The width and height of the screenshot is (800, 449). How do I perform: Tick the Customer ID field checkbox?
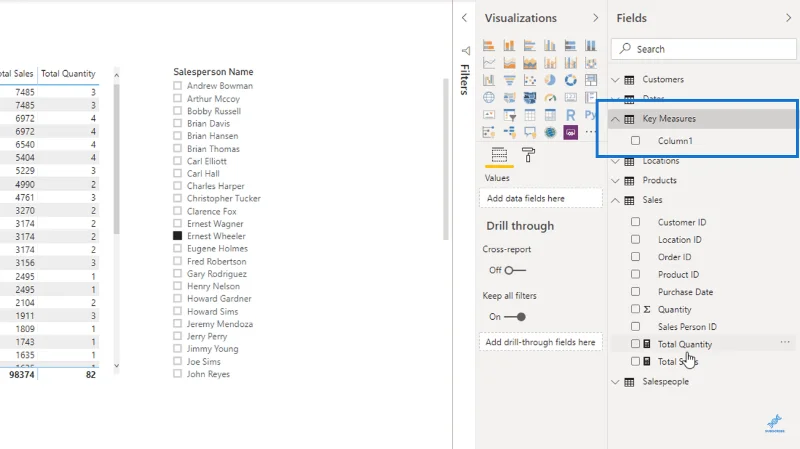635,222
